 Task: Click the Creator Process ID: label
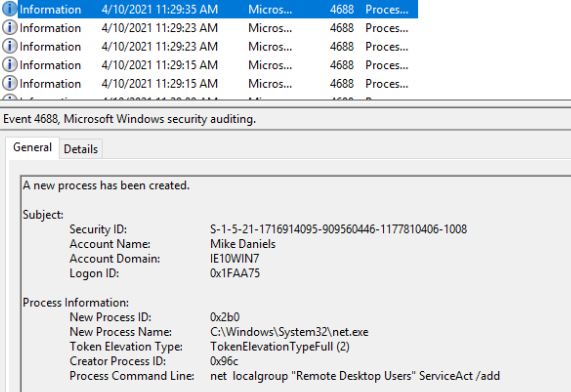118,361
